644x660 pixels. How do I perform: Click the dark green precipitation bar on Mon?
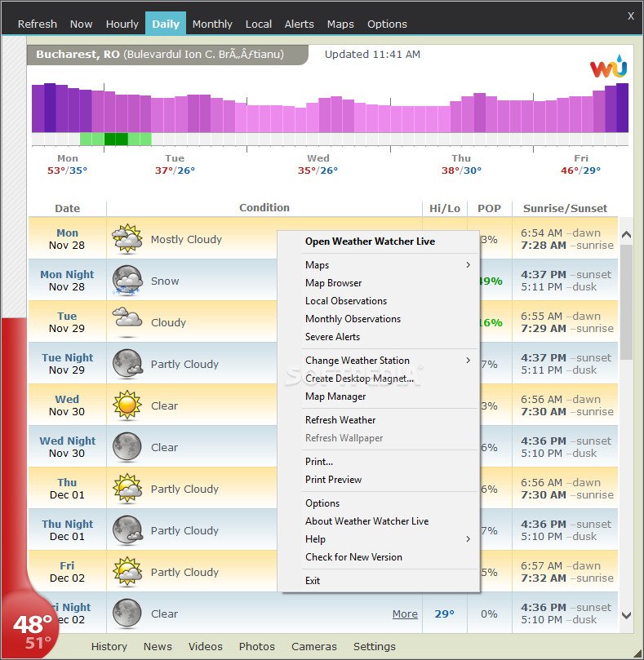(x=116, y=139)
